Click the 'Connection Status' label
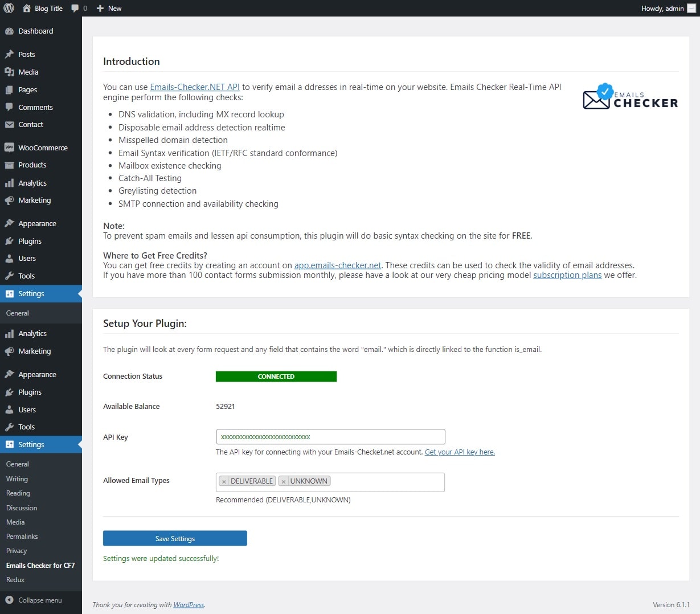Viewport: 700px width, 614px height. 133,376
